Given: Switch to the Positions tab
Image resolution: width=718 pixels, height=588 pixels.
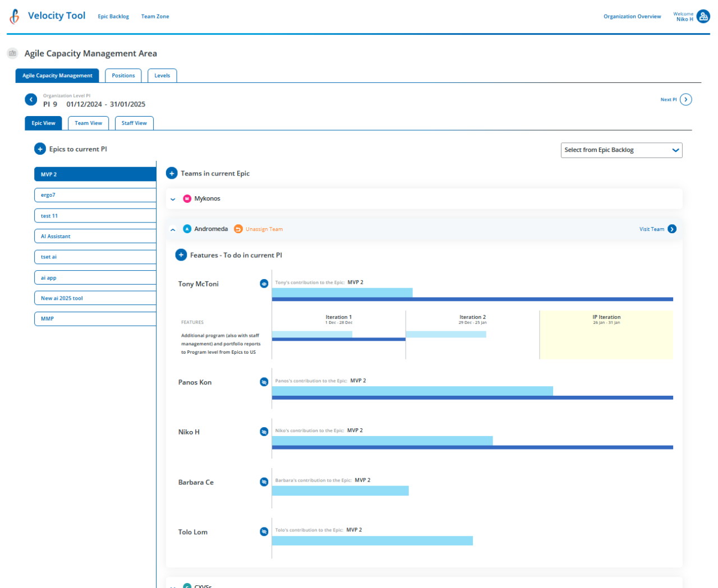Looking at the screenshot, I should [x=123, y=75].
